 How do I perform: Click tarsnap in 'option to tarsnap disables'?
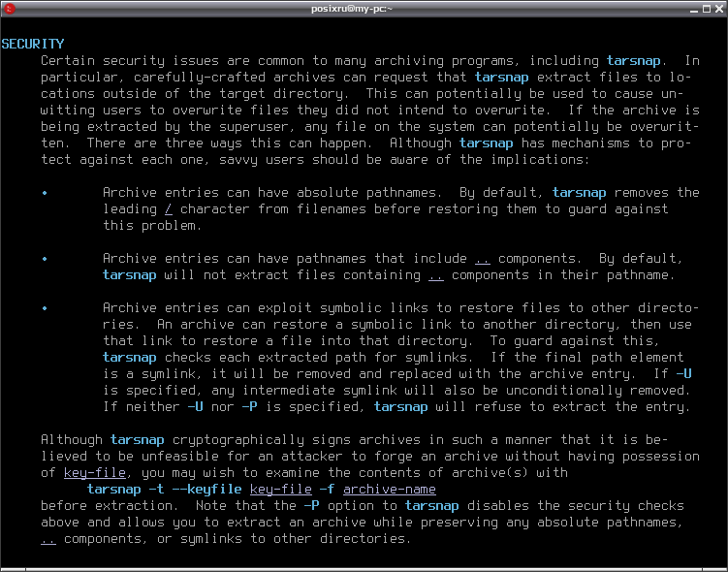431,506
